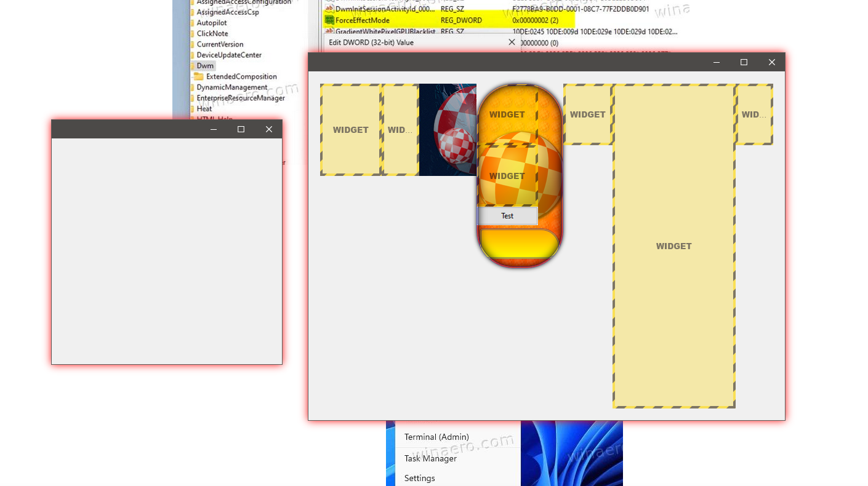Click the truncated WID widget beside the ball image
Viewport: 868px width, 486px height.
pyautogui.click(x=400, y=130)
